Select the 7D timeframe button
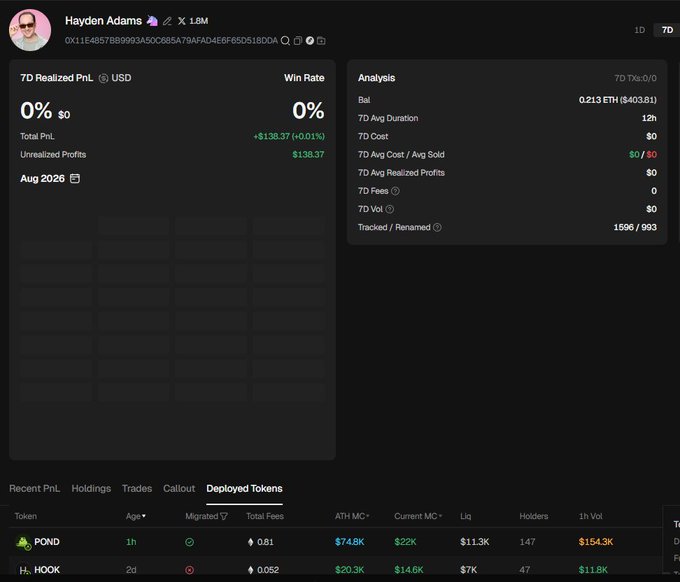The width and height of the screenshot is (680, 582). [x=667, y=30]
